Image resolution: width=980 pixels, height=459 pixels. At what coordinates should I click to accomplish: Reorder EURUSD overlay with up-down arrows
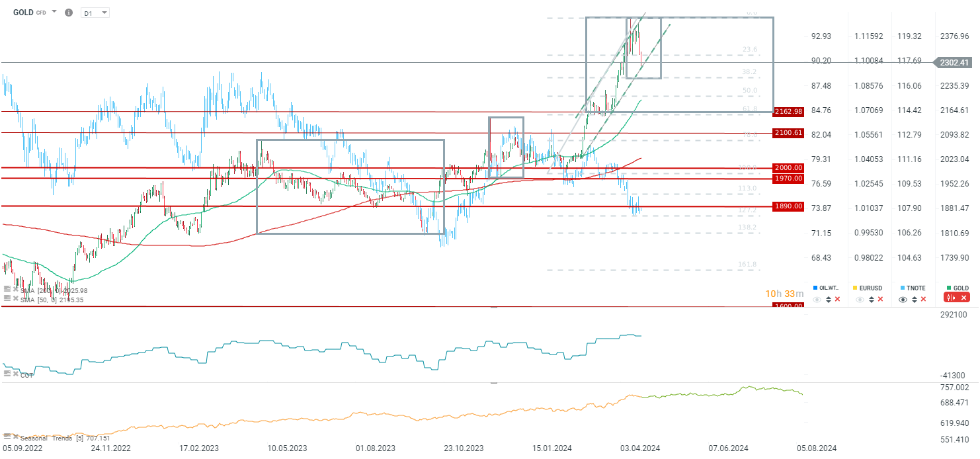[x=872, y=300]
